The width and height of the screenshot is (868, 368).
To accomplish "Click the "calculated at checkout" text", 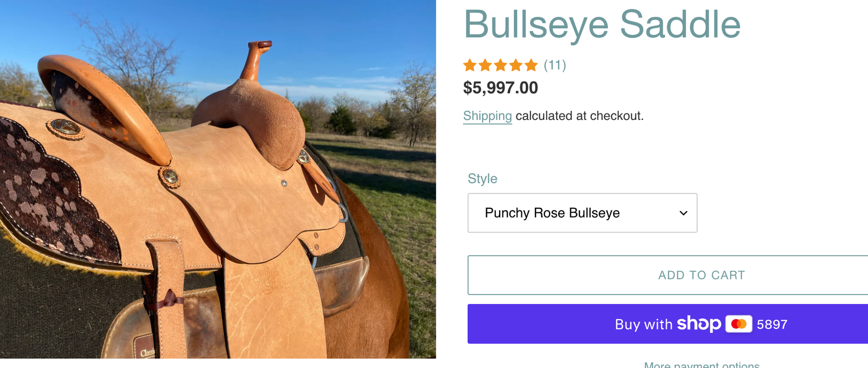I will pos(579,116).
